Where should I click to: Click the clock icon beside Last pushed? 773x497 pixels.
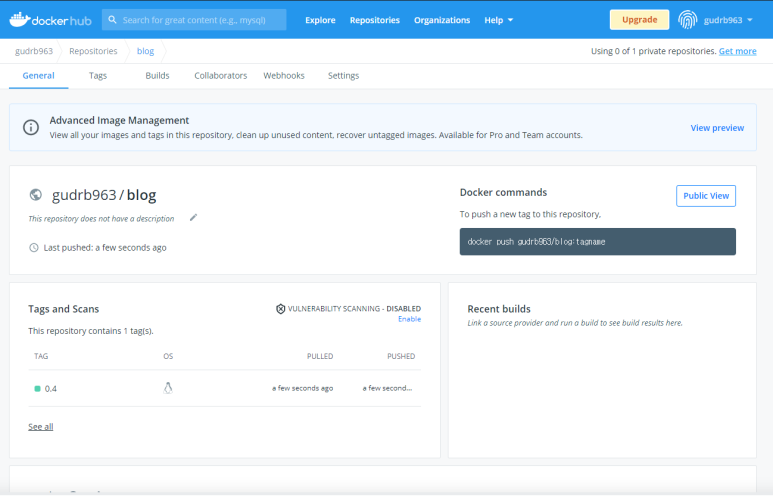(34, 248)
